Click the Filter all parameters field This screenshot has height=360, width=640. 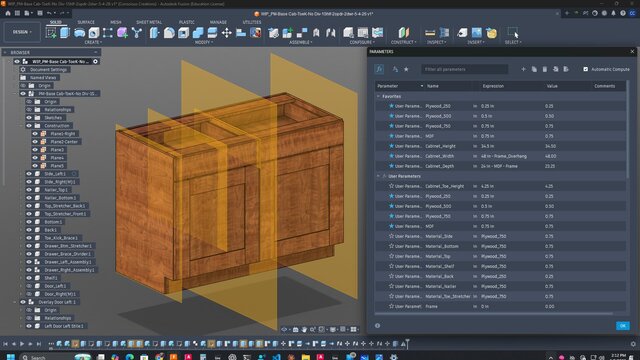coord(465,69)
